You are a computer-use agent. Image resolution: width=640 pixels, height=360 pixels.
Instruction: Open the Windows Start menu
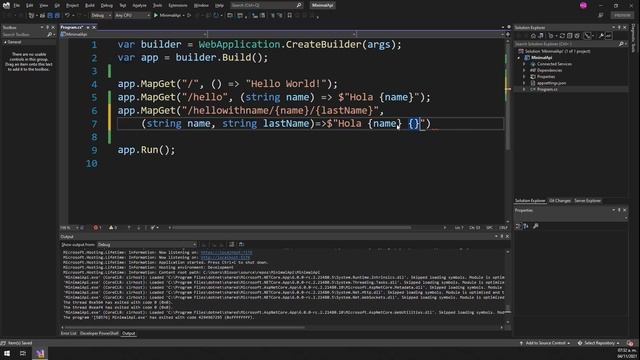(x=7, y=353)
